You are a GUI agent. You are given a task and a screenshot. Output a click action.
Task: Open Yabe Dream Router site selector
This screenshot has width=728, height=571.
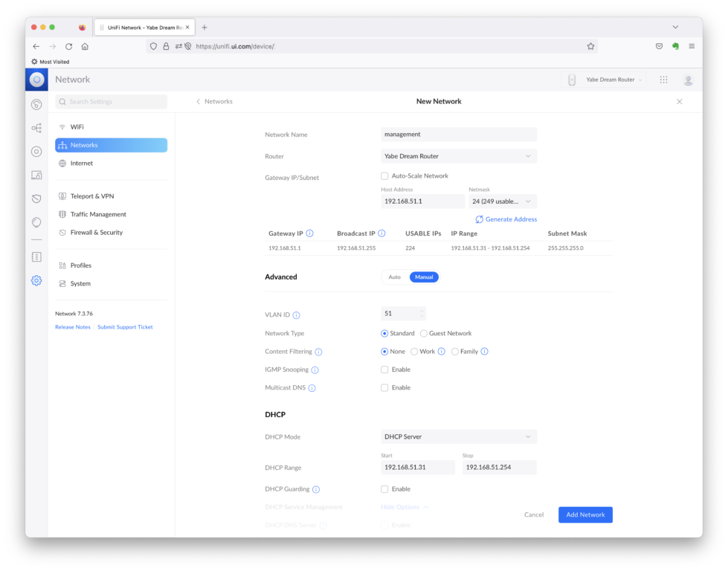[604, 80]
